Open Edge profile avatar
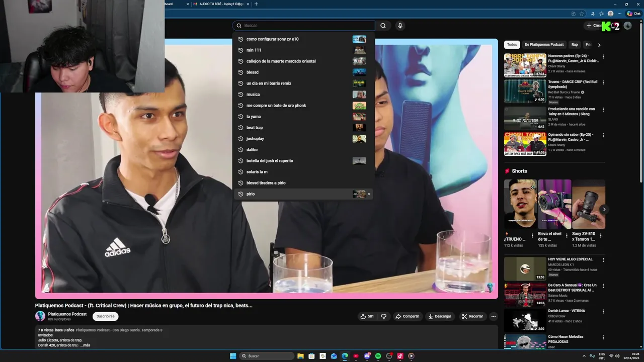This screenshot has height=362, width=644. pyautogui.click(x=610, y=14)
